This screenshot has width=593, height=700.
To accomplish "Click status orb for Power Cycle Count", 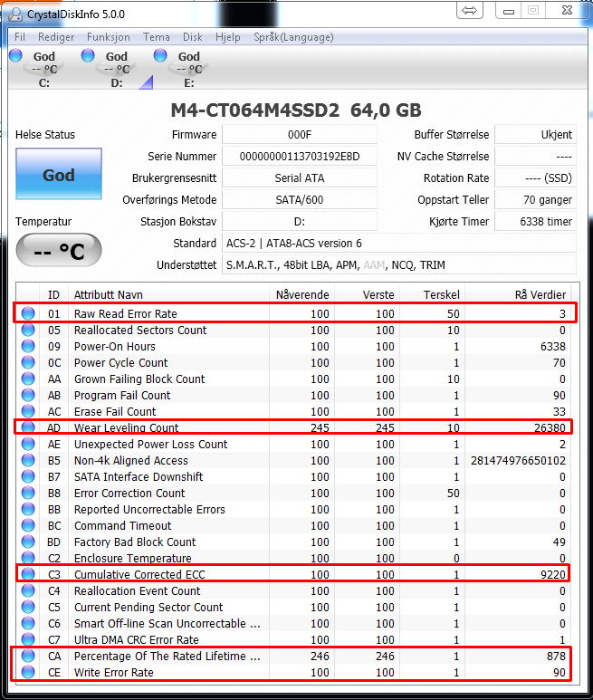I will click(28, 362).
